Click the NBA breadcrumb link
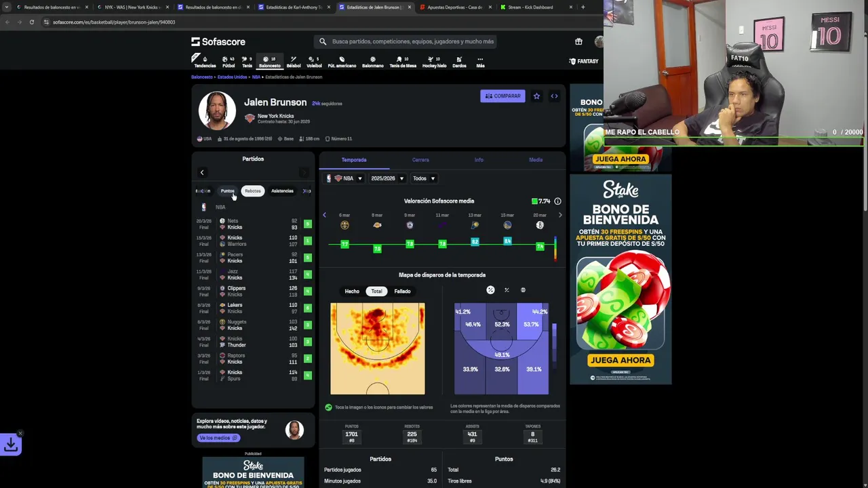 point(256,77)
